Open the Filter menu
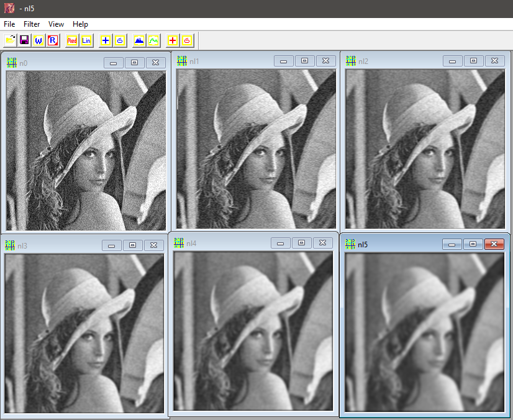This screenshot has height=420, width=513. pyautogui.click(x=32, y=24)
